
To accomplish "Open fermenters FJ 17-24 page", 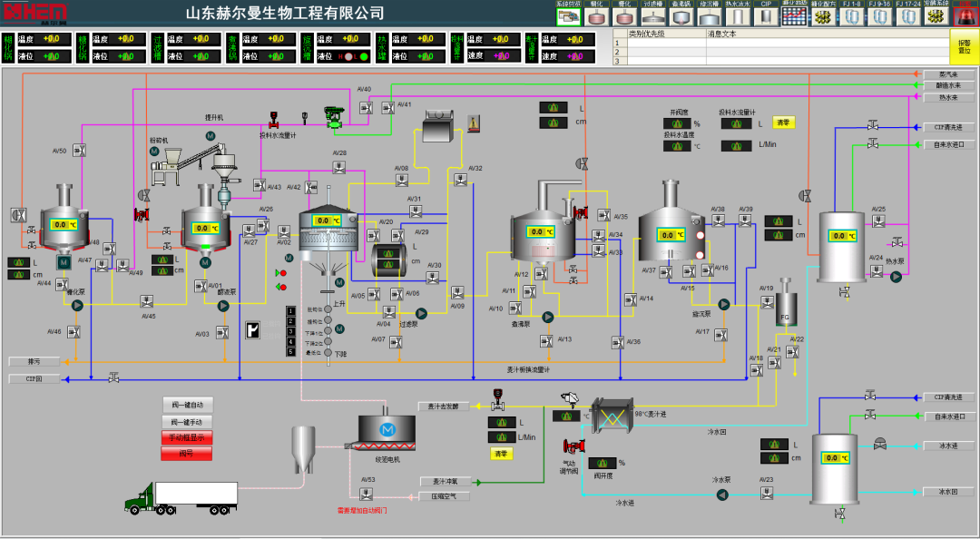I will [x=907, y=16].
